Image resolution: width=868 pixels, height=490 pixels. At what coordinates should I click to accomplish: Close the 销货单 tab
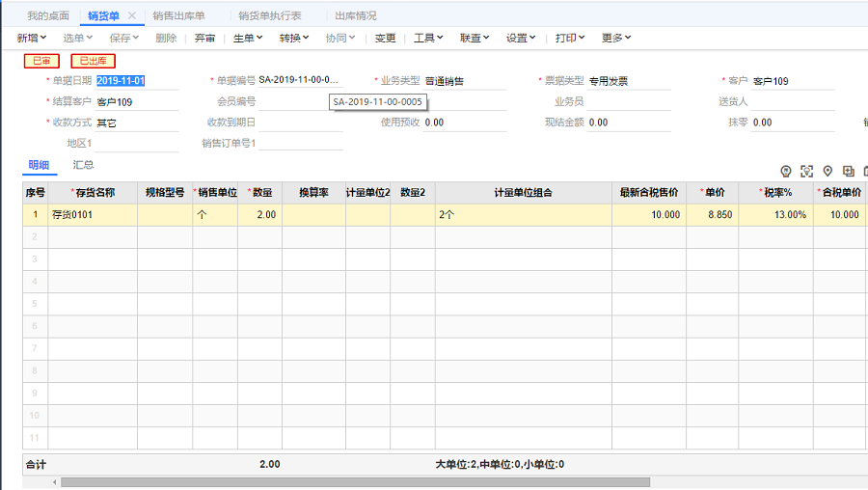pyautogui.click(x=132, y=16)
